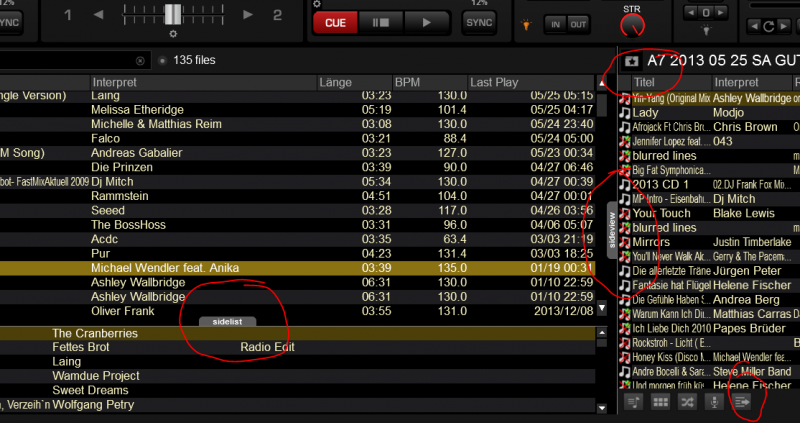
Task: Open the sideview vertical tab
Action: (x=612, y=230)
